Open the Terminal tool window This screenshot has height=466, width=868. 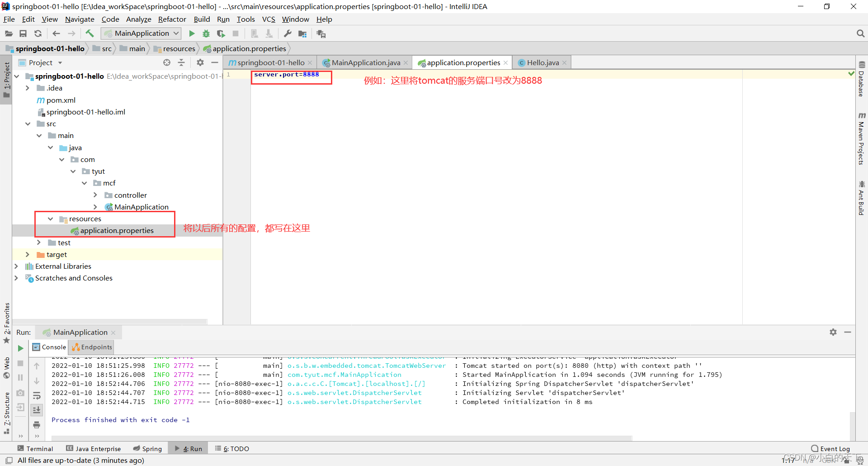coord(35,448)
